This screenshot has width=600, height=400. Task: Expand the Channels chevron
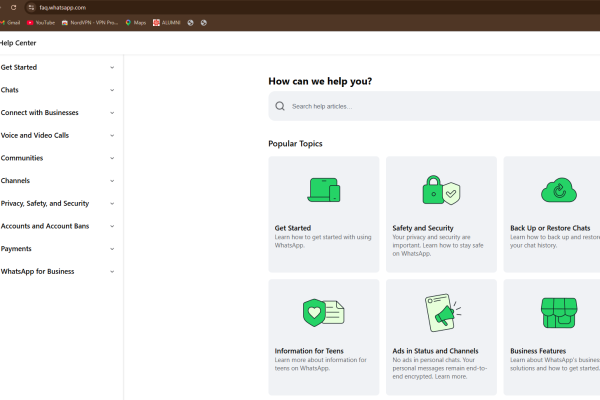112,181
